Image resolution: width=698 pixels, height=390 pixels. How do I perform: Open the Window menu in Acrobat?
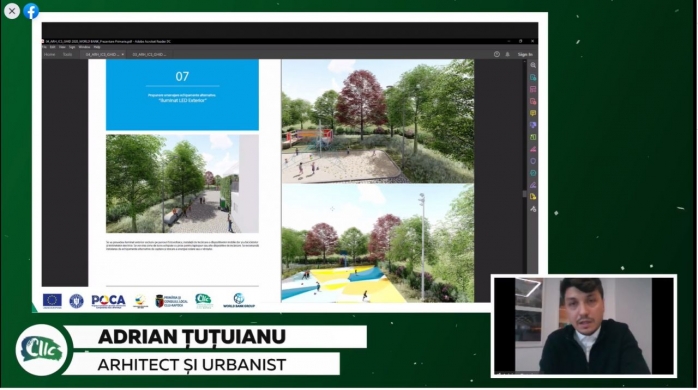84,47
